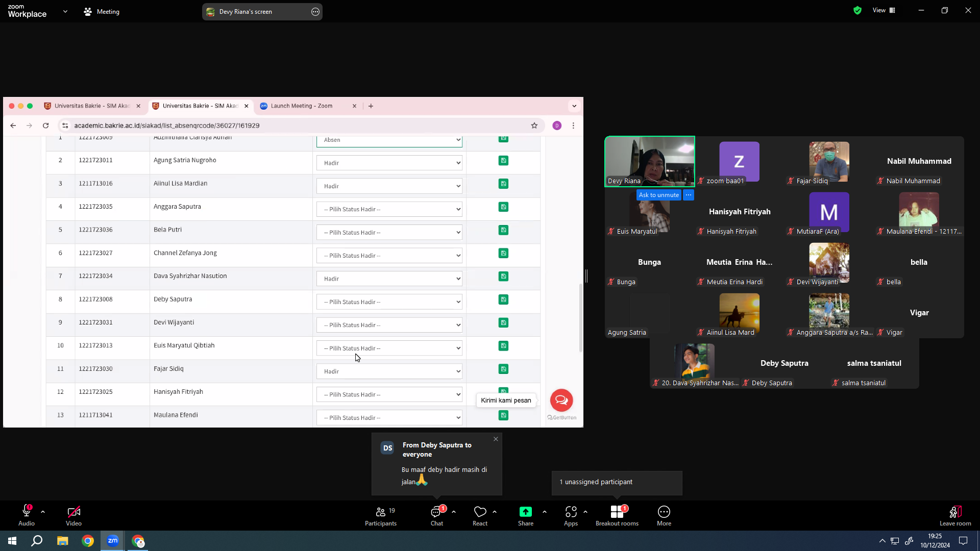Open Breakout rooms
The width and height of the screenshot is (980, 551).
pyautogui.click(x=617, y=515)
